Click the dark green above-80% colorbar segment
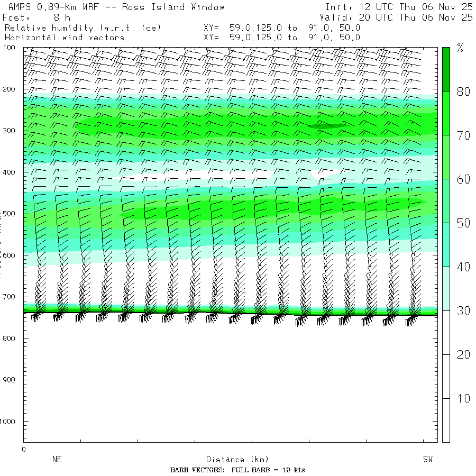The height and width of the screenshot is (476, 476). pyautogui.click(x=446, y=69)
